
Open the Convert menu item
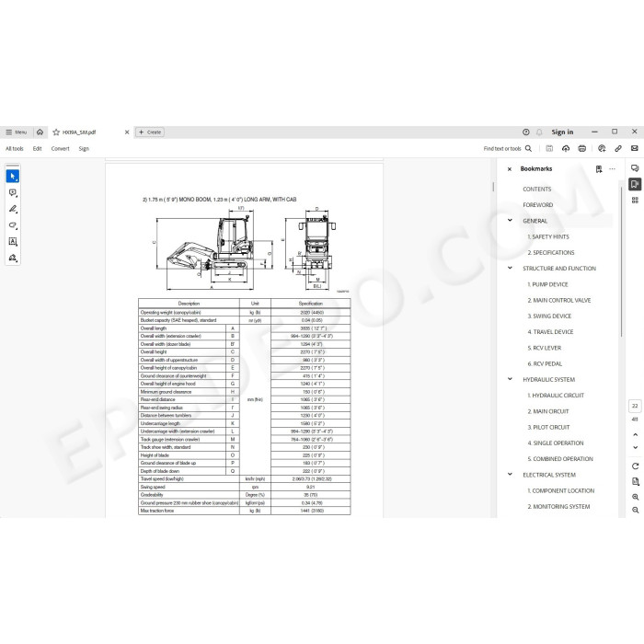(x=61, y=149)
